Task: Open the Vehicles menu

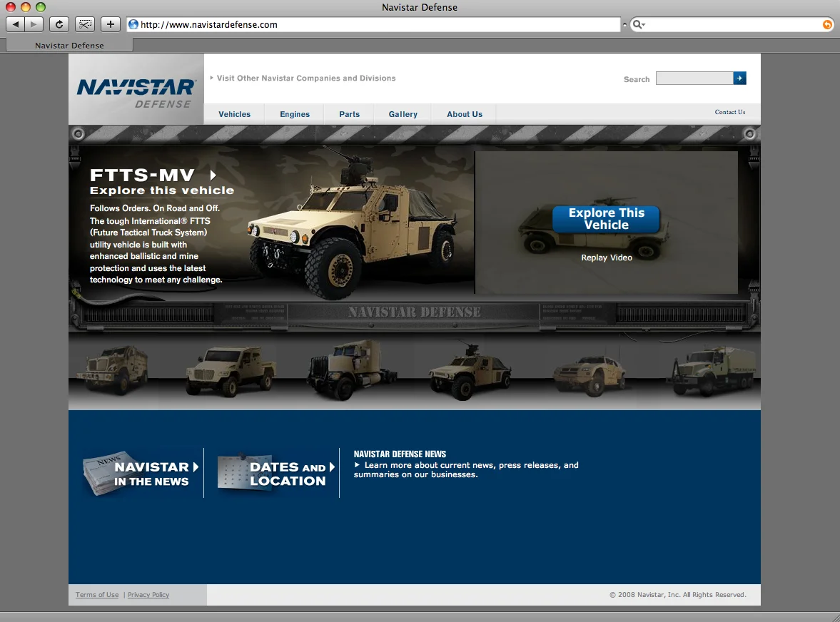Action: 235,114
